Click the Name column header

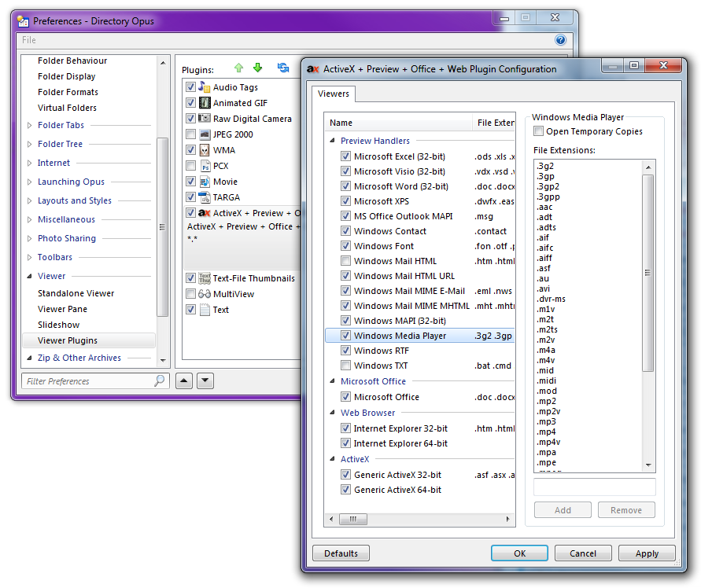398,122
